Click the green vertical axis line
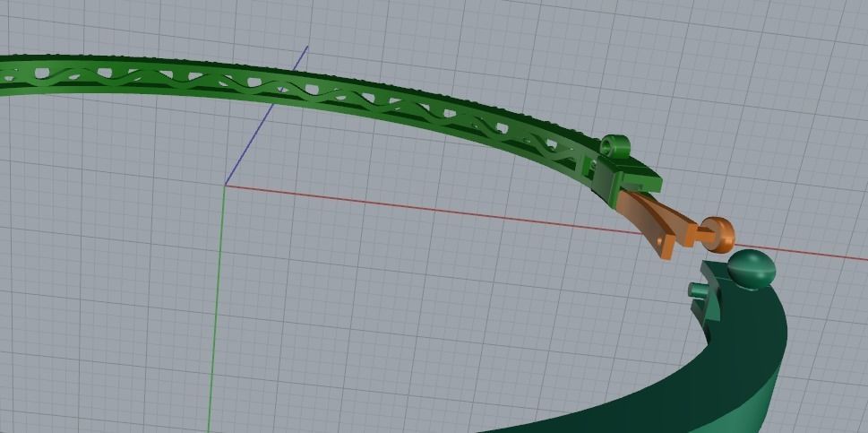The height and width of the screenshot is (433, 868). coord(217,307)
